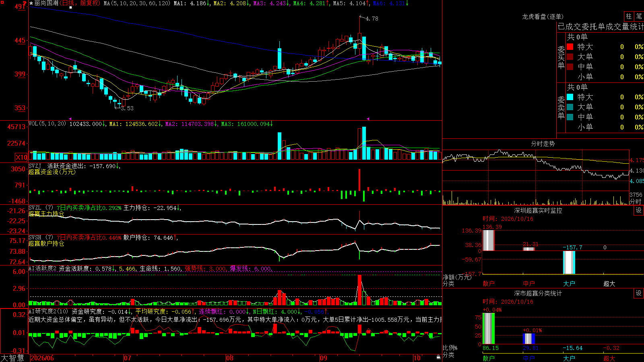
Task: Click the red 特大 buy-order color swatch
Action: (570, 47)
